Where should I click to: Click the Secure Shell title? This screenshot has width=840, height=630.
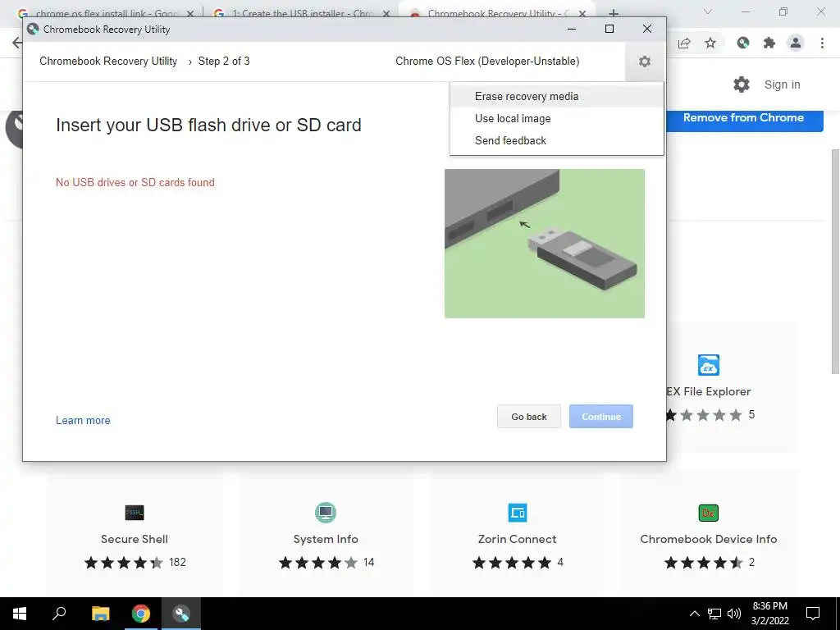pyautogui.click(x=135, y=540)
